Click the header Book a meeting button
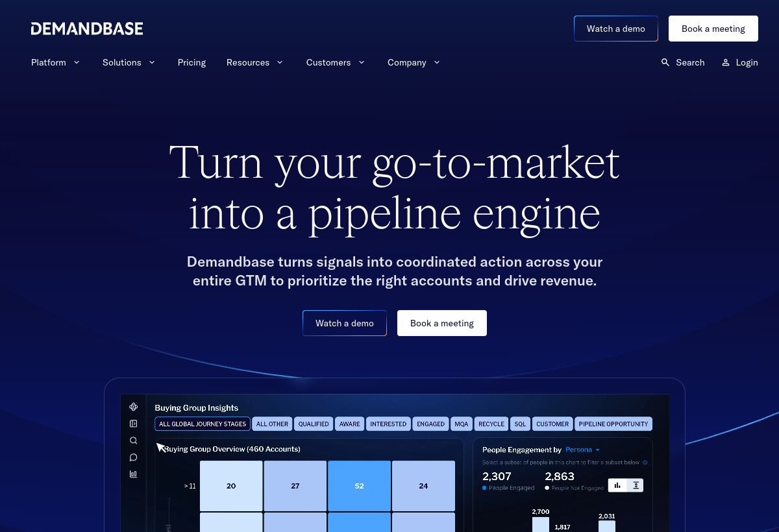The width and height of the screenshot is (779, 532). tap(713, 29)
